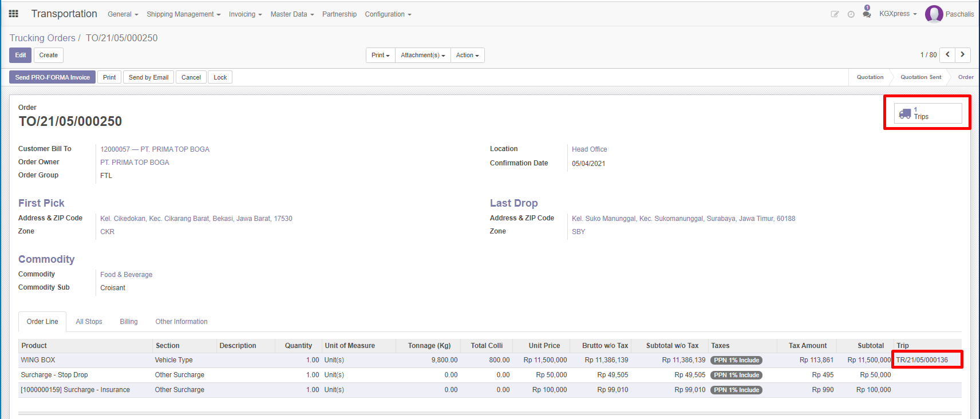This screenshot has width=980, height=419.
Task: Expand the Master Data menu
Action: 292,14
